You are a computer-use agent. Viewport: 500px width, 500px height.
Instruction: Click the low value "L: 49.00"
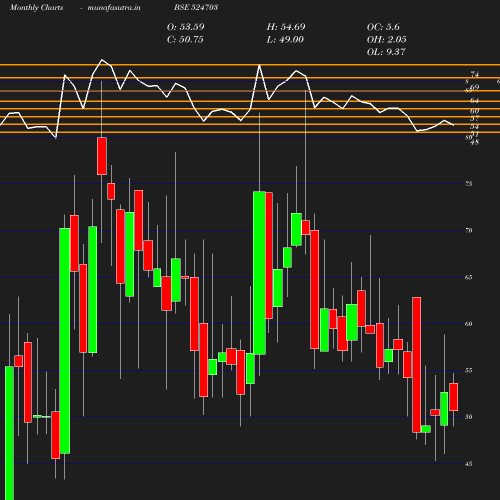285,39
